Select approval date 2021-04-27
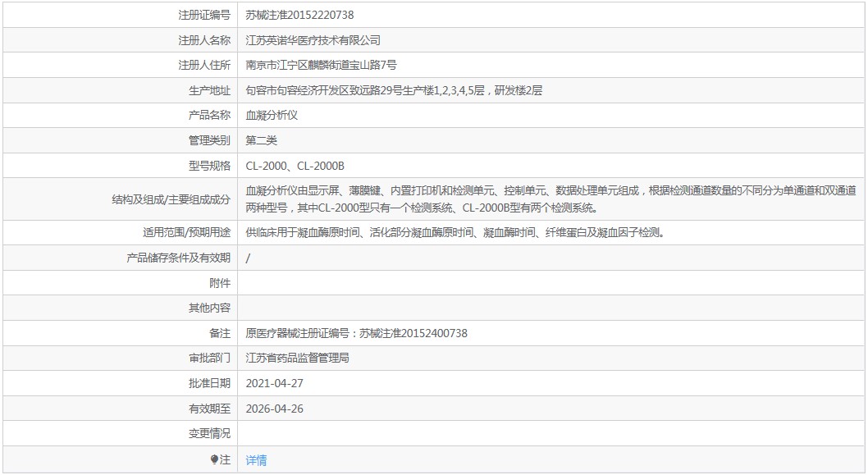The width and height of the screenshot is (868, 475). pyautogui.click(x=275, y=384)
